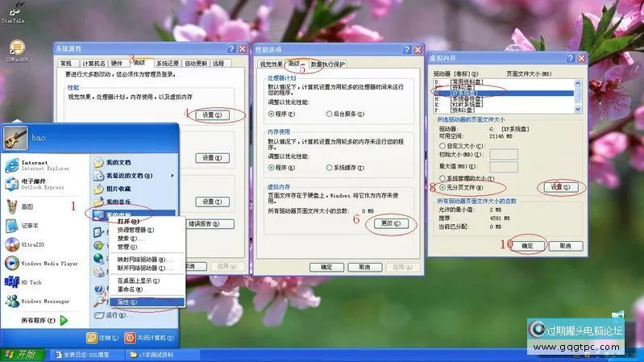Click 错误报告 button in 系统属性
The image size is (644, 362).
click(210, 224)
